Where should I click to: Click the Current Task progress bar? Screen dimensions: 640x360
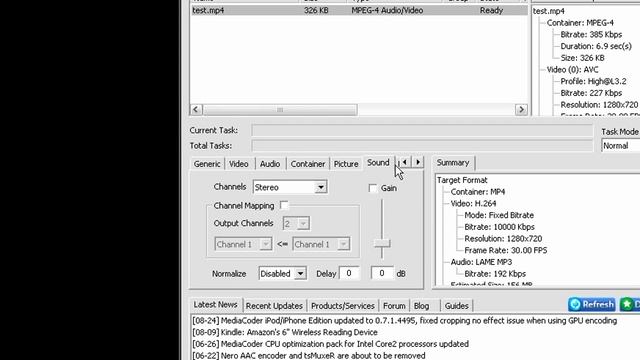[422, 131]
